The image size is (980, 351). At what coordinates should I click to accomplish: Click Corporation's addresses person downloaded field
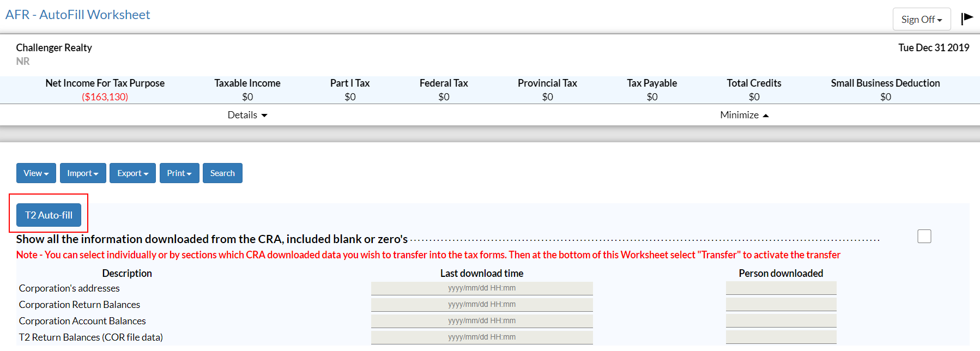[781, 288]
